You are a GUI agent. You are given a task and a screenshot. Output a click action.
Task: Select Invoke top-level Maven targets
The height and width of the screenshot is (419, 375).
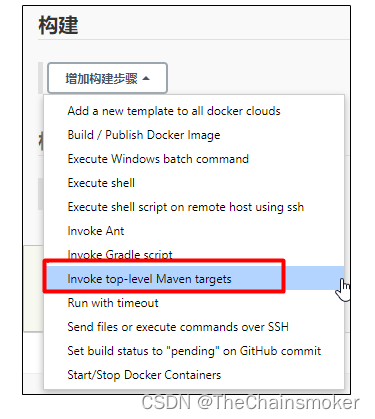pos(149,278)
